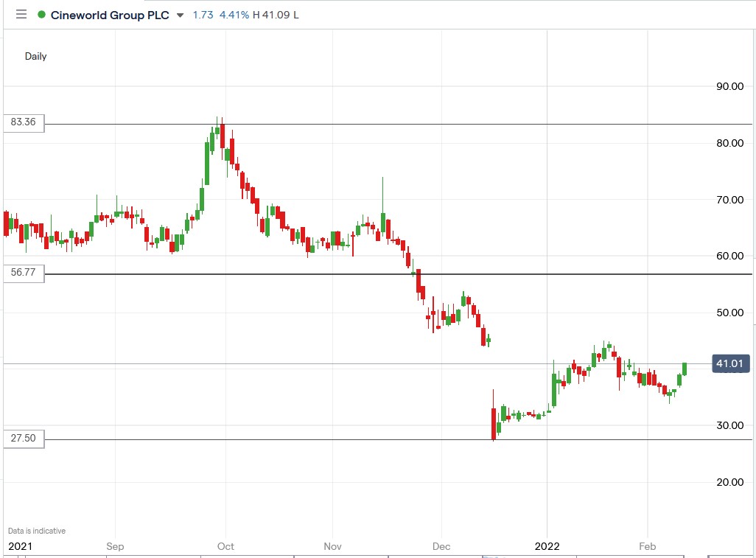This screenshot has height=558, width=756.
Task: Click the Data is indicative notice
Action: (x=35, y=530)
